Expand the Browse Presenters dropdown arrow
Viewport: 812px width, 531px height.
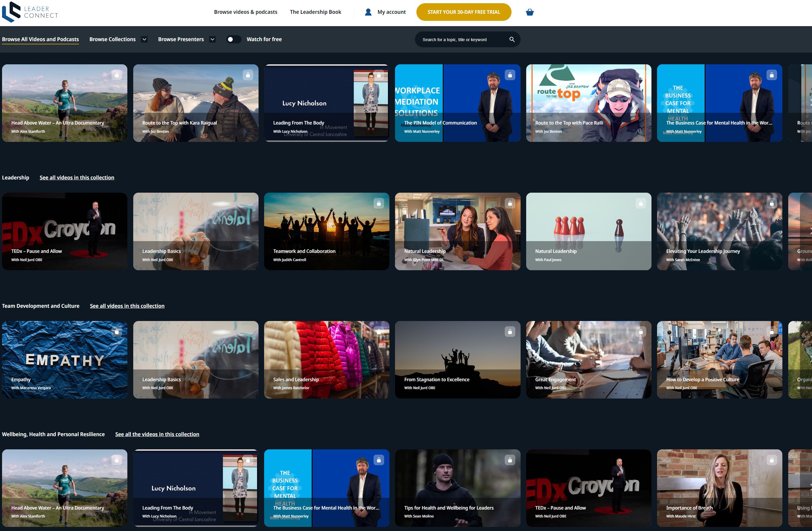[x=212, y=40]
